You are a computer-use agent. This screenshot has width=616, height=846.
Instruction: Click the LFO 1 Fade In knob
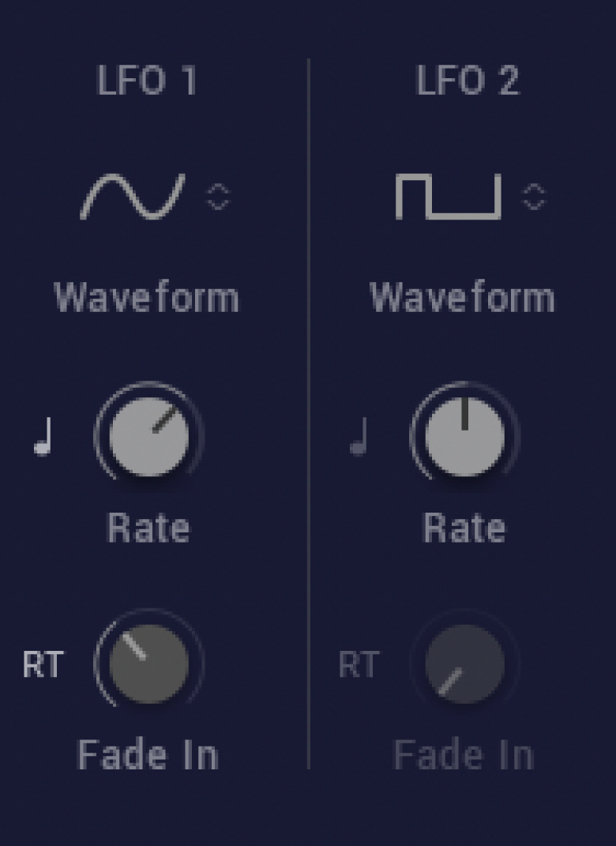(149, 664)
